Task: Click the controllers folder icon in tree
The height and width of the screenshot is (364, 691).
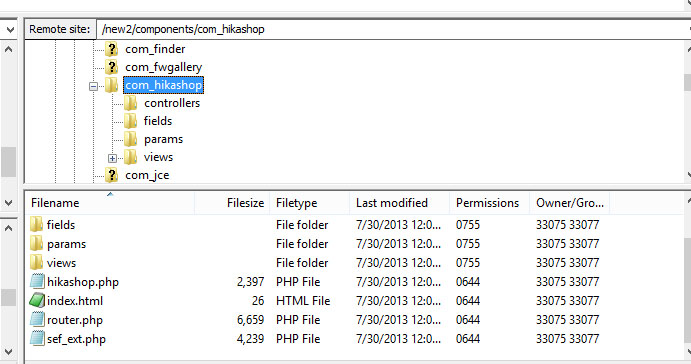Action: click(131, 103)
